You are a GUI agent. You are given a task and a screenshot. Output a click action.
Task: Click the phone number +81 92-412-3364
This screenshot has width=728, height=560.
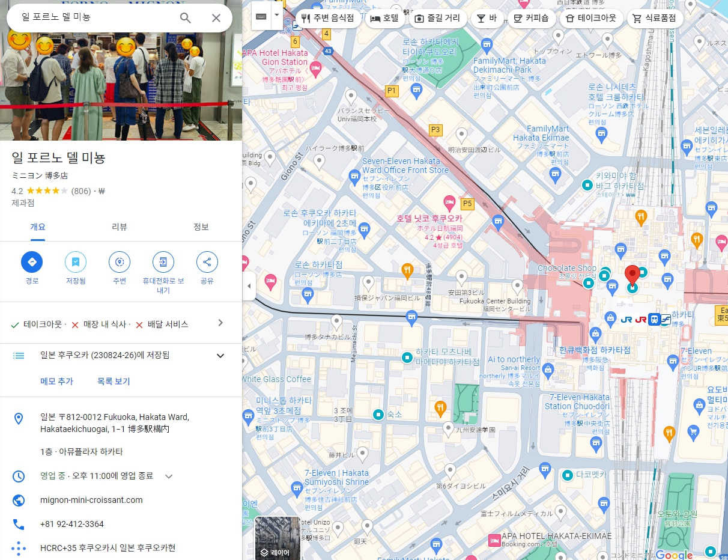72,524
